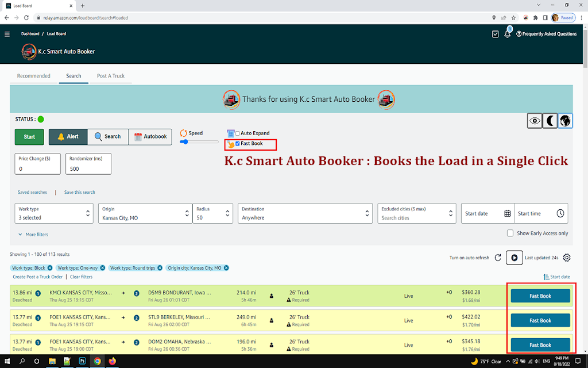
Task: Open the Start date calendar picker
Action: point(508,213)
